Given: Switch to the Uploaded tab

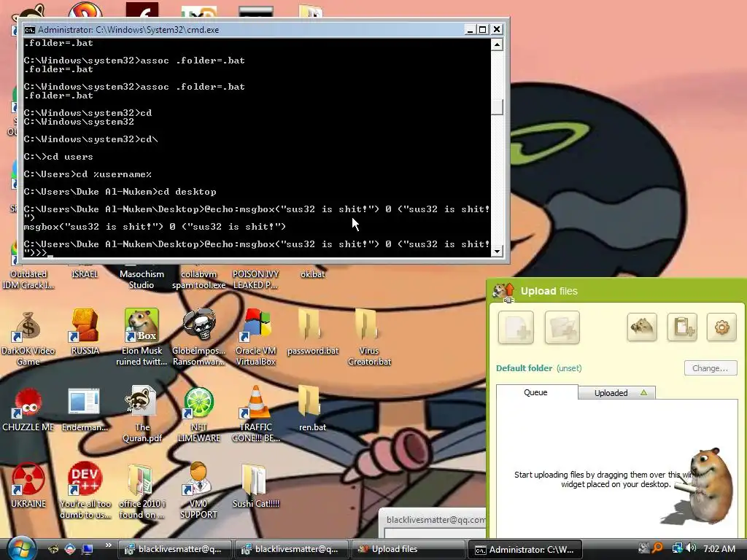Looking at the screenshot, I should point(617,393).
